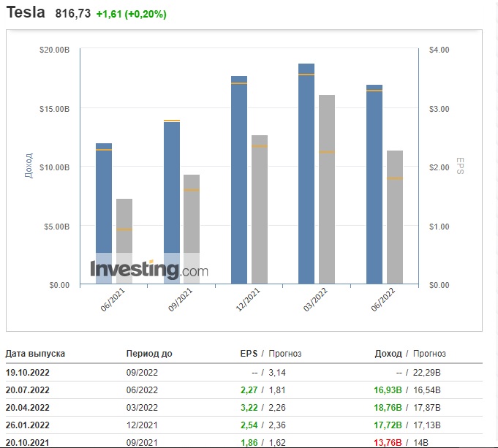This screenshot has width=498, height=448.
Task: Click EPS value 3,22
Action: click(x=249, y=407)
